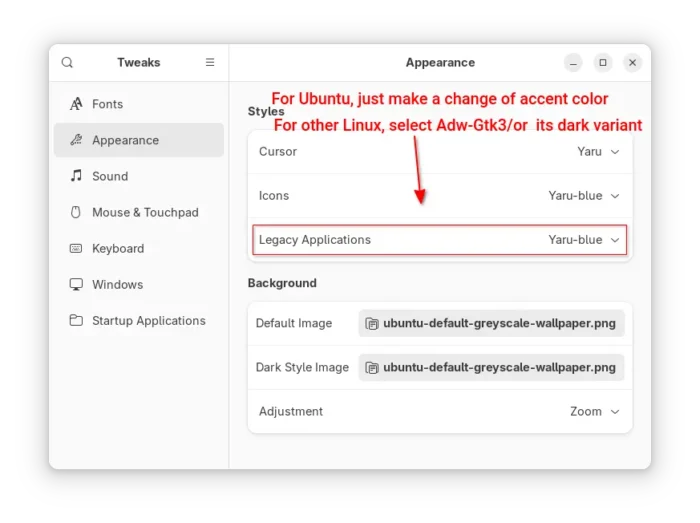The width and height of the screenshot is (700, 523).
Task: Select the Appearance sidebar entry
Action: pyautogui.click(x=139, y=140)
